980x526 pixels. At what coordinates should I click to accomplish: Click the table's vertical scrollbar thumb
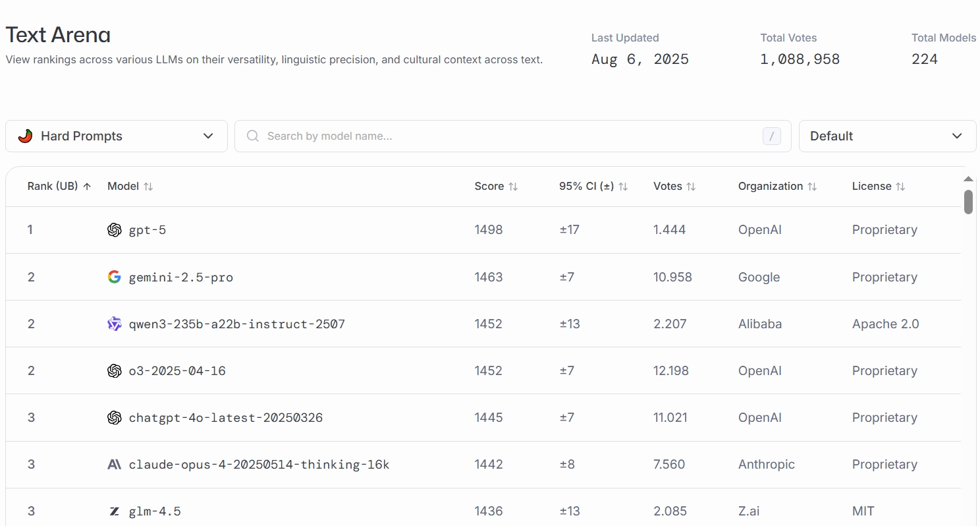point(968,202)
